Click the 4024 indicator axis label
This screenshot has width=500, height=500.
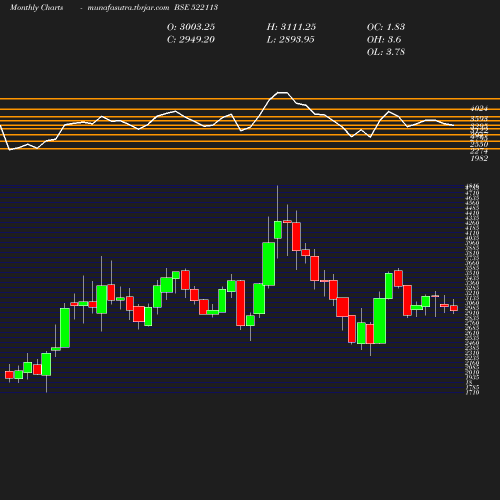479,109
